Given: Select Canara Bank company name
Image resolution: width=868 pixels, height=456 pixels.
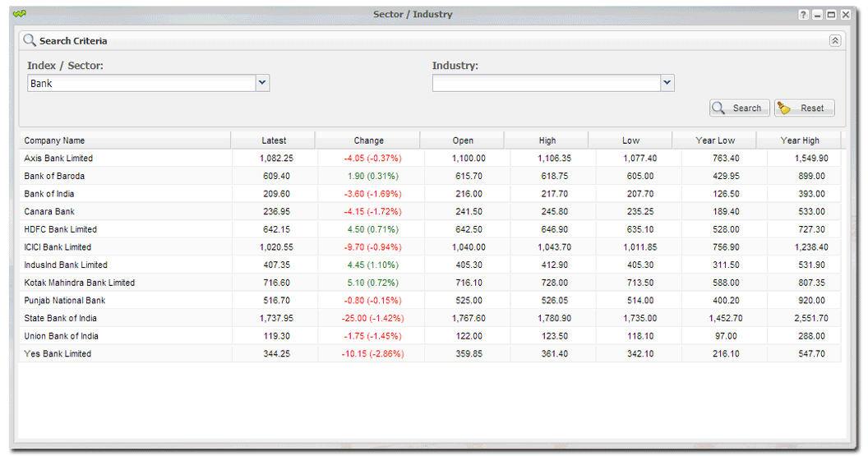Looking at the screenshot, I should click(49, 211).
